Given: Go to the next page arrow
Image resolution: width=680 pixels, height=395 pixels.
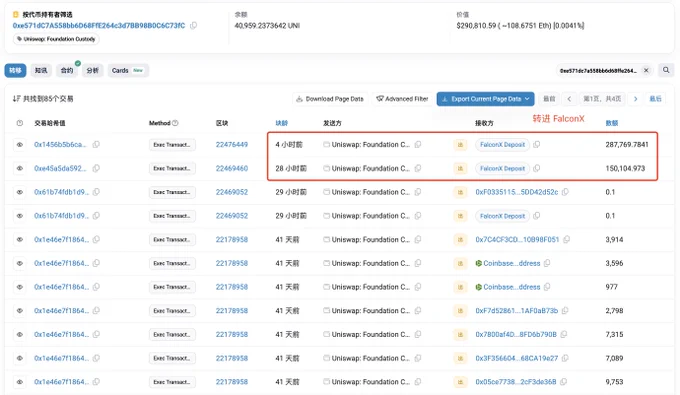Looking at the screenshot, I should click(635, 99).
